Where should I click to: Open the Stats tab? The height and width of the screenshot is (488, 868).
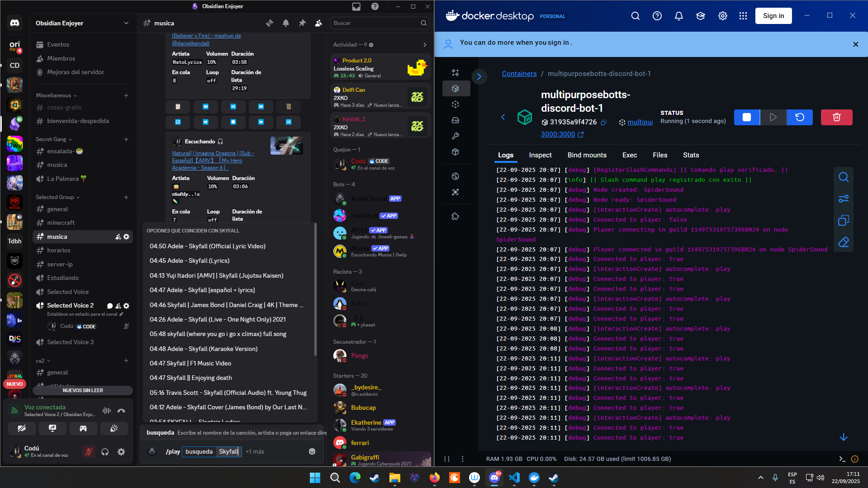pyautogui.click(x=691, y=155)
